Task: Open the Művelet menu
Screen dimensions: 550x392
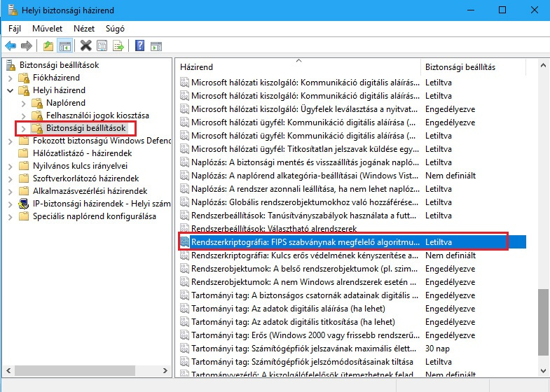Action: (47, 29)
